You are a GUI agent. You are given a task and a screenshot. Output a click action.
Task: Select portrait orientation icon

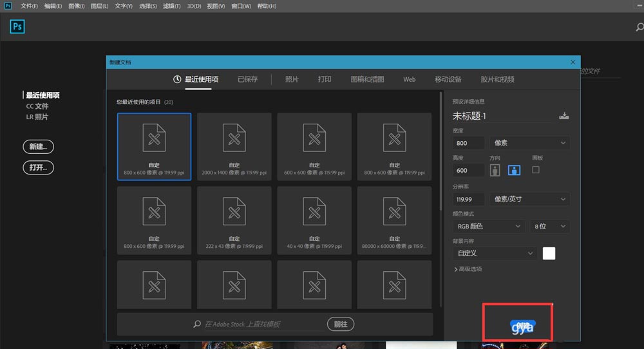click(495, 170)
